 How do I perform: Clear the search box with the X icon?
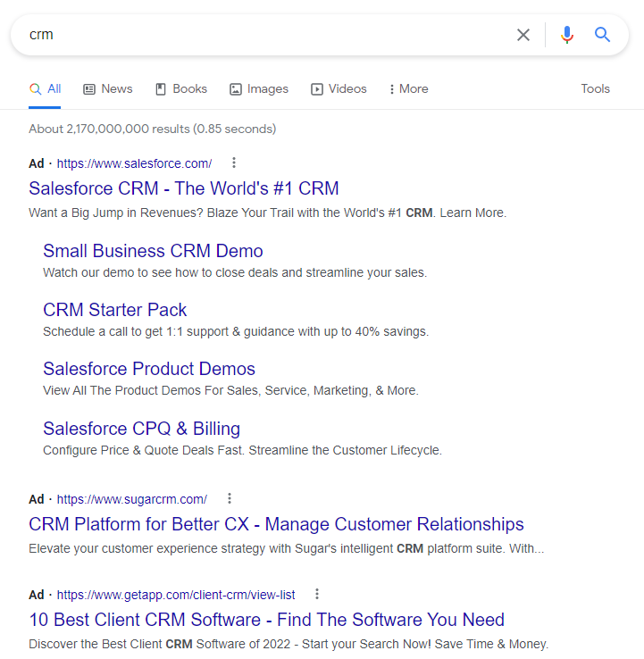pyautogui.click(x=523, y=35)
